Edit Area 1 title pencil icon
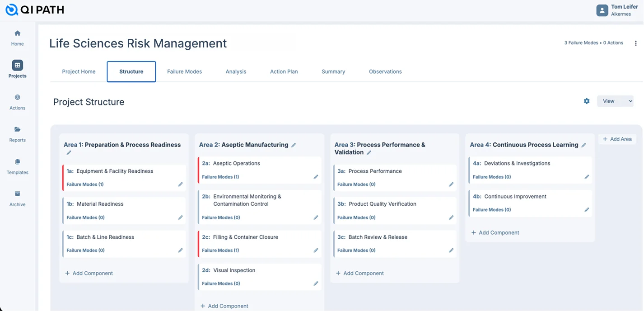The image size is (644, 312). point(69,153)
